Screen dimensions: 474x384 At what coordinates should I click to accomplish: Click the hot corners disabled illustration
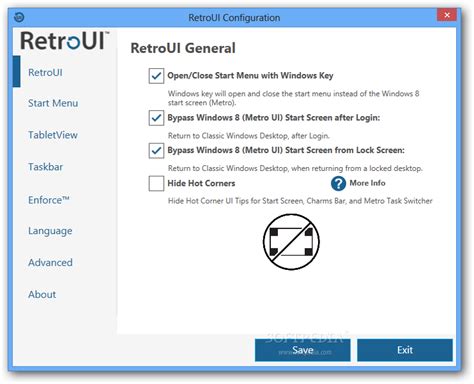tap(291, 242)
